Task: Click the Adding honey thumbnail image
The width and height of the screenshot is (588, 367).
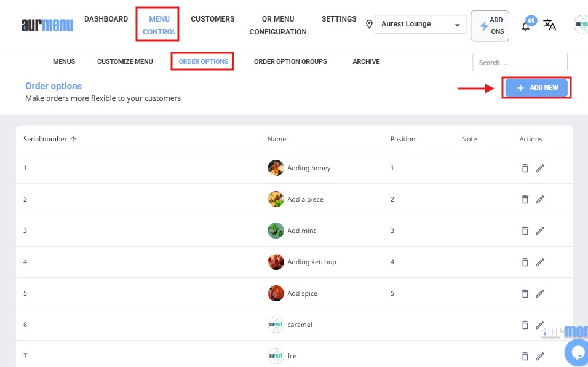Action: point(276,168)
